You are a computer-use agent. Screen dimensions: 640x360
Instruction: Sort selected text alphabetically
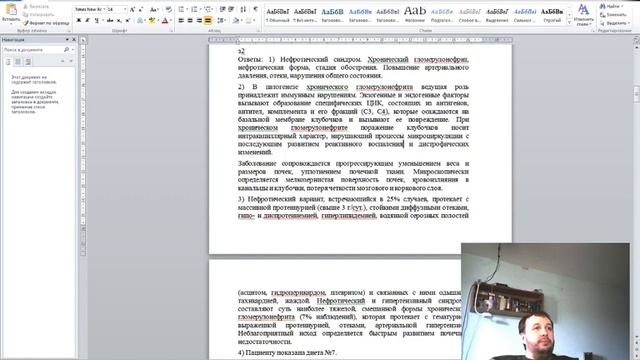pos(243,9)
